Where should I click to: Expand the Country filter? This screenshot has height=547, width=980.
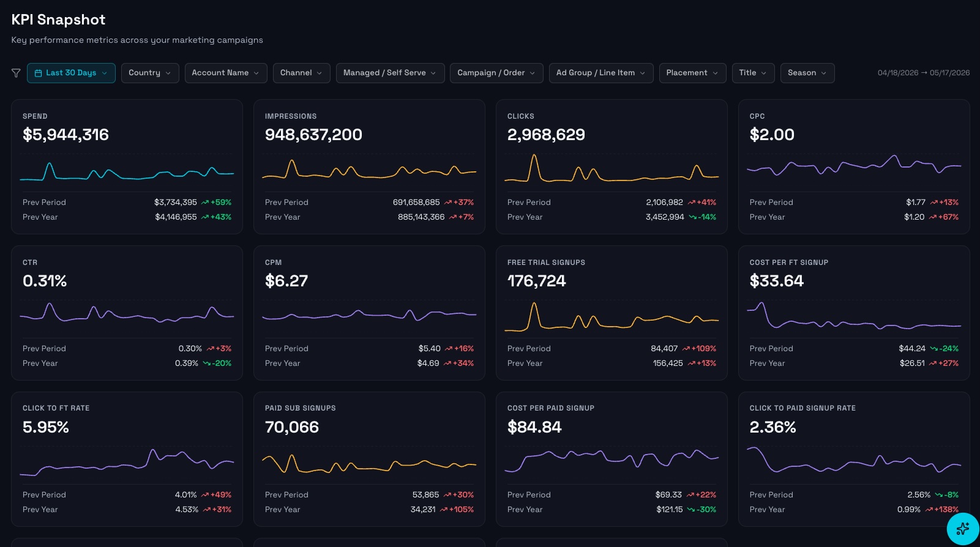(x=150, y=73)
